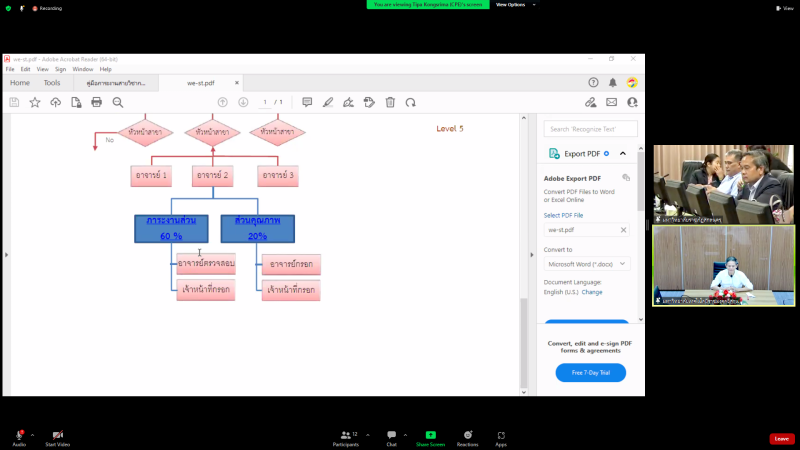Viewport: 800px width, 450px height.
Task: Collapse the Export PDF panel
Action: tap(623, 154)
